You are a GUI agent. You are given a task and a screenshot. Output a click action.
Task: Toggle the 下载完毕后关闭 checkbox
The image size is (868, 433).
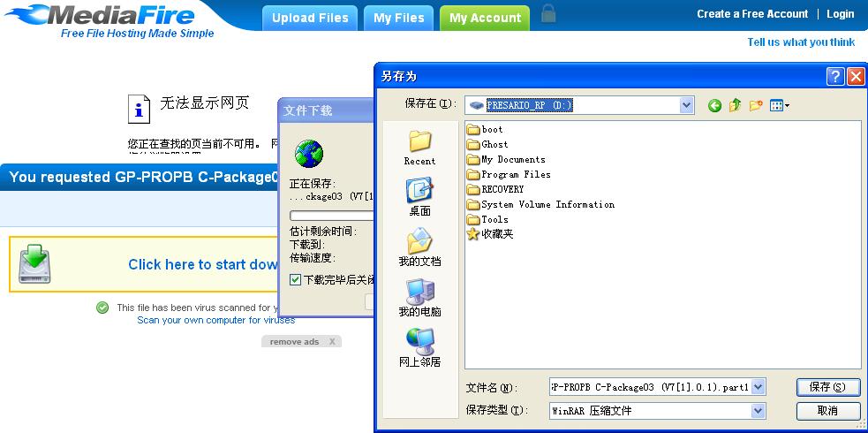(x=295, y=279)
